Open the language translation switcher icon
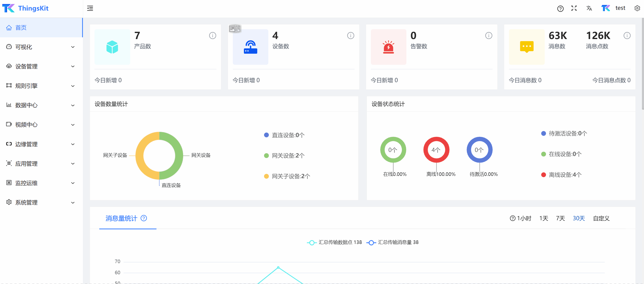Image resolution: width=644 pixels, height=284 pixels. pos(589,8)
